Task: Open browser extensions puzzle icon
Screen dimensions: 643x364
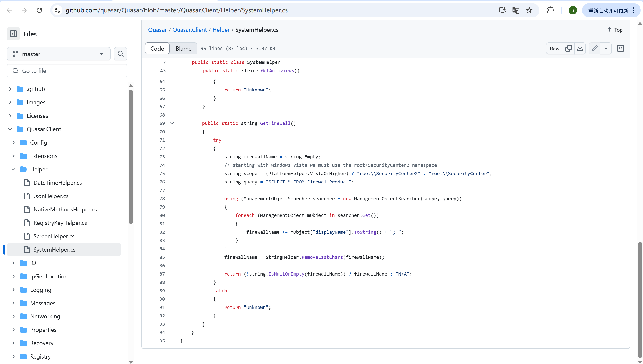Action: click(x=550, y=10)
